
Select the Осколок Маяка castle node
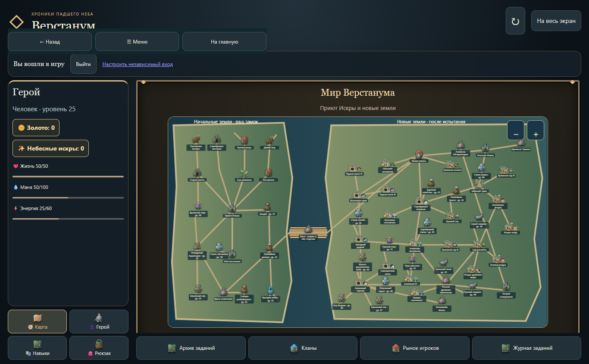pyautogui.click(x=486, y=148)
